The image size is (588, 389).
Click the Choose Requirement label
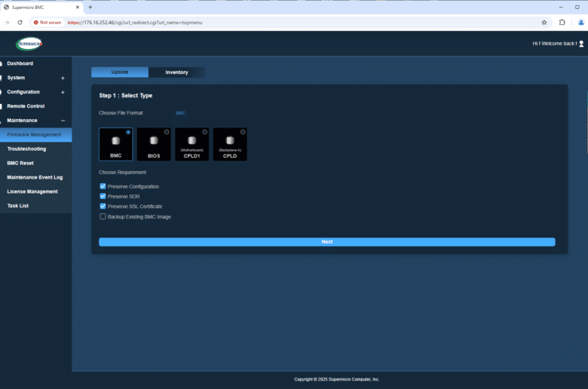click(x=123, y=173)
